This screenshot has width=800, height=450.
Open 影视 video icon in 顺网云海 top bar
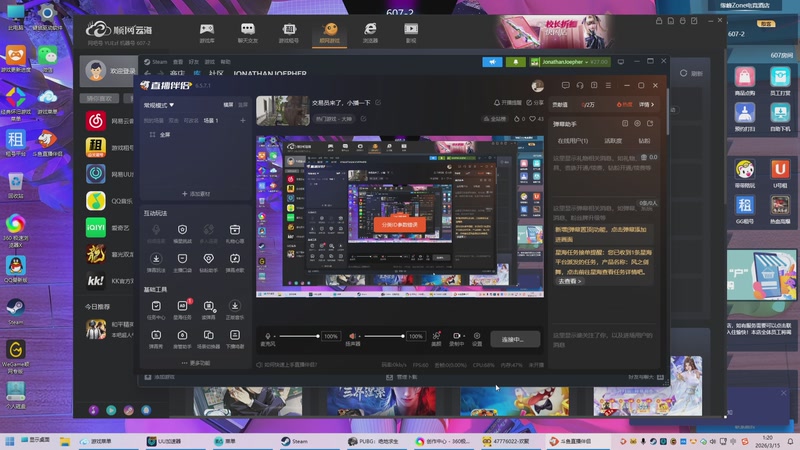411,33
